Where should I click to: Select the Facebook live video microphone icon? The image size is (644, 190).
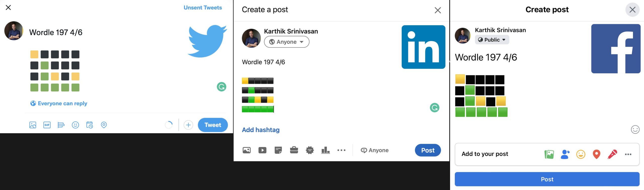pyautogui.click(x=612, y=154)
